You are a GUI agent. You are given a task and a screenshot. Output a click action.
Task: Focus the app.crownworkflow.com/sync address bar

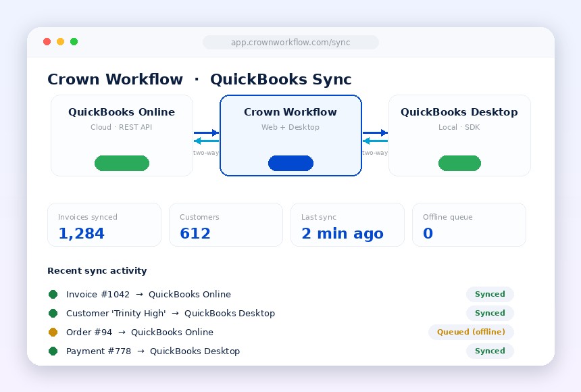[291, 43]
